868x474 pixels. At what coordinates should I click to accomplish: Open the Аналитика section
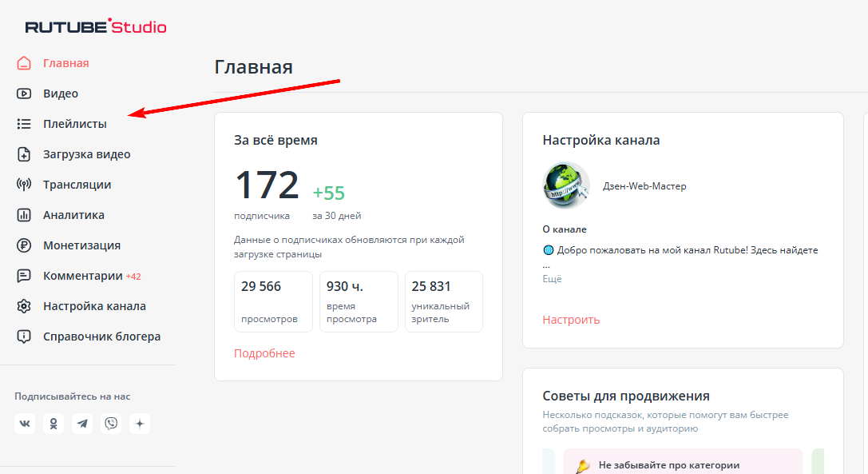[73, 215]
